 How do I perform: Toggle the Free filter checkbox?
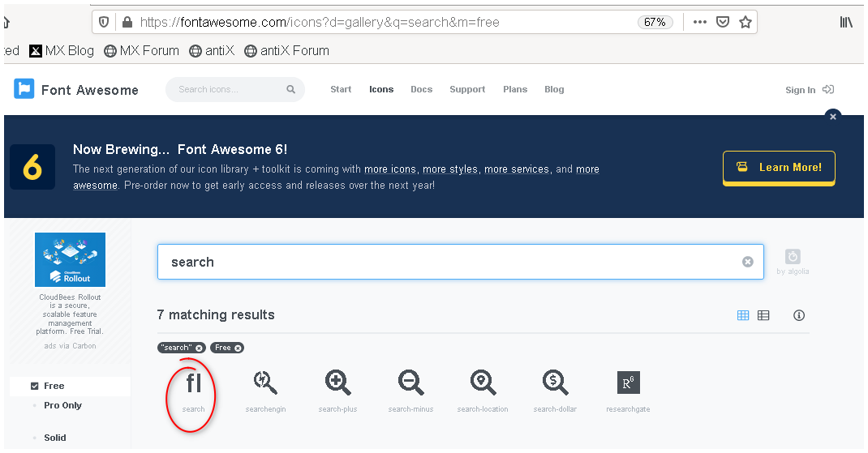tap(34, 386)
